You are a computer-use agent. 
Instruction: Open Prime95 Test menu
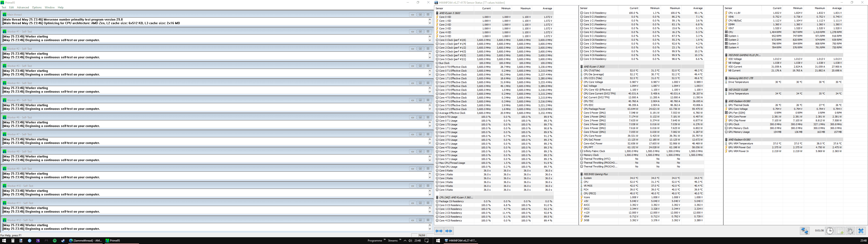click(x=4, y=7)
